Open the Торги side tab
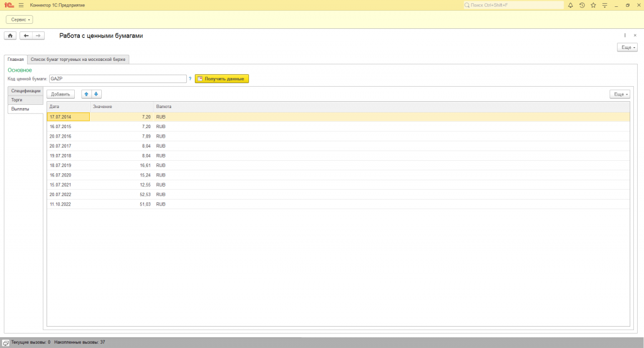 25,100
